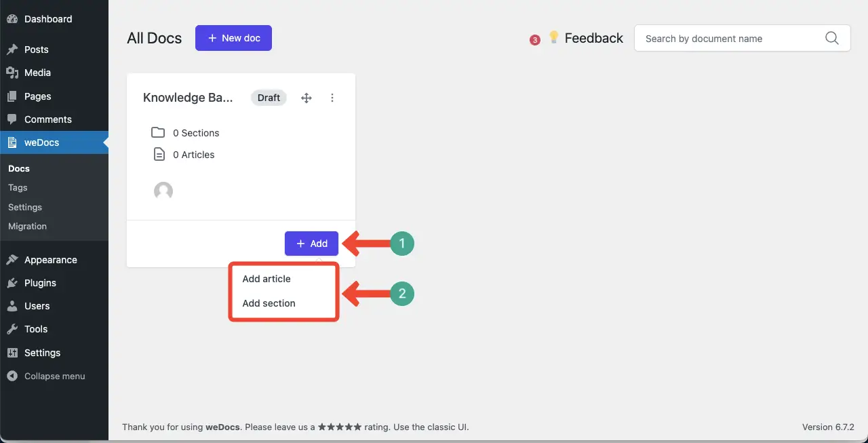Image resolution: width=868 pixels, height=443 pixels.
Task: Click the Dashboard gauge icon in sidebar
Action: tap(12, 20)
